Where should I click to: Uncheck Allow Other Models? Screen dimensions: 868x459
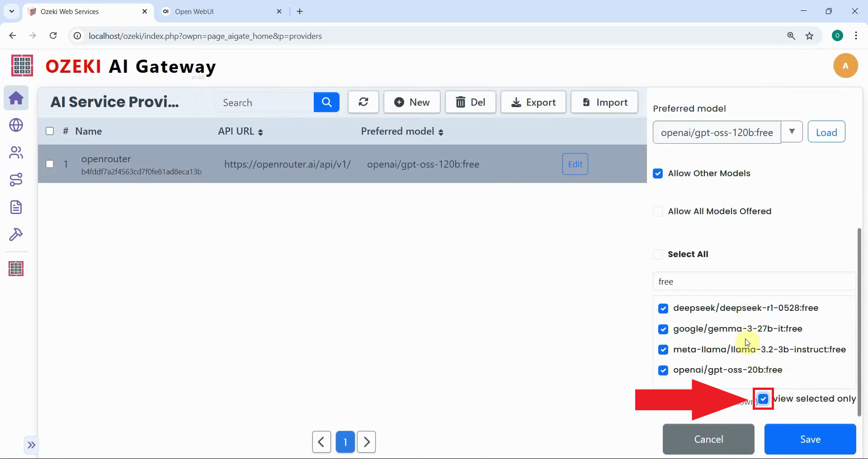[658, 173]
